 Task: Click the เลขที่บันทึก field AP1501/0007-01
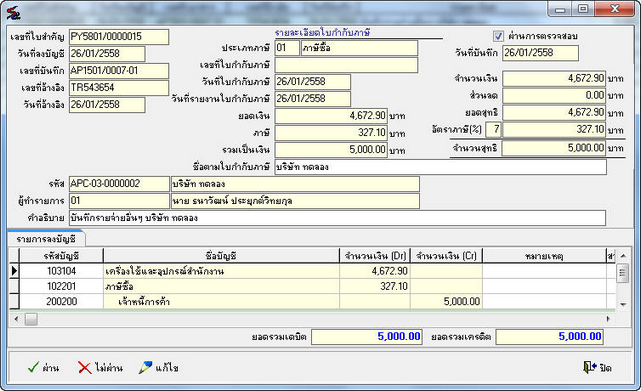[x=119, y=71]
